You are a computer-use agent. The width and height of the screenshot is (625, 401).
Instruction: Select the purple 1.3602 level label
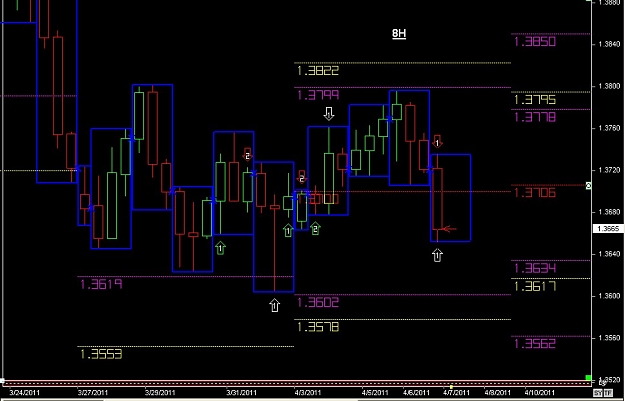[x=318, y=302]
